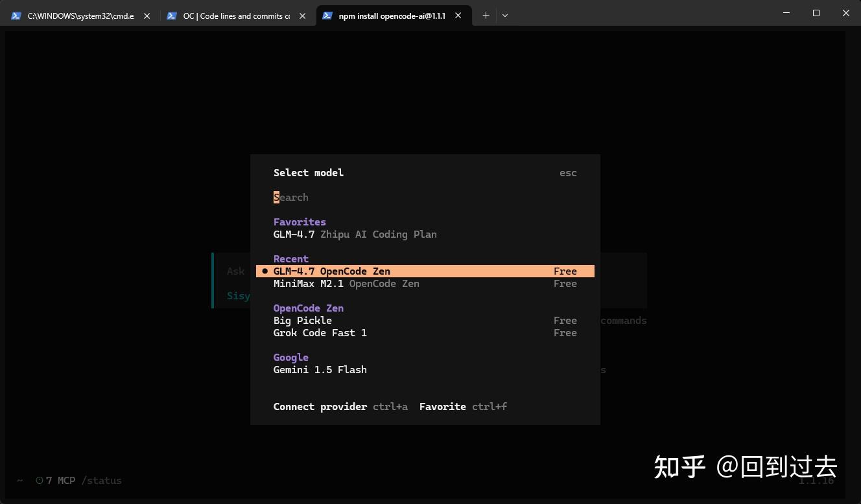Open a new terminal tab with the plus button

point(486,16)
